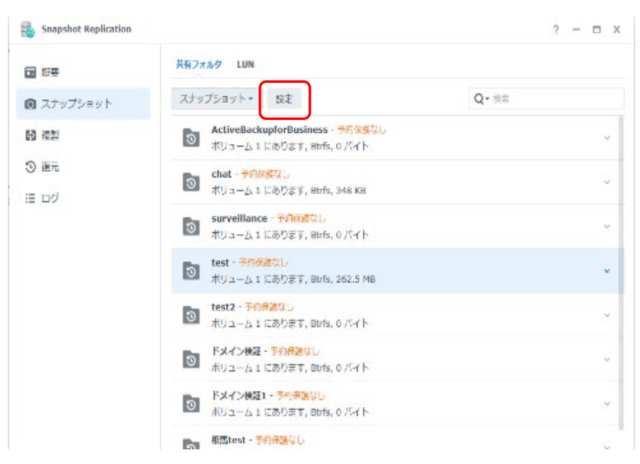Click the snapshot icon beside surveillance folder
Image resolution: width=640 pixels, height=464 pixels.
(191, 226)
